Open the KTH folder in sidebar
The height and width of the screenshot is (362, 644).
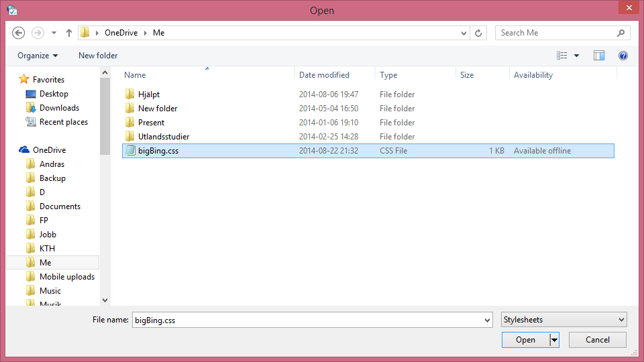[x=47, y=248]
